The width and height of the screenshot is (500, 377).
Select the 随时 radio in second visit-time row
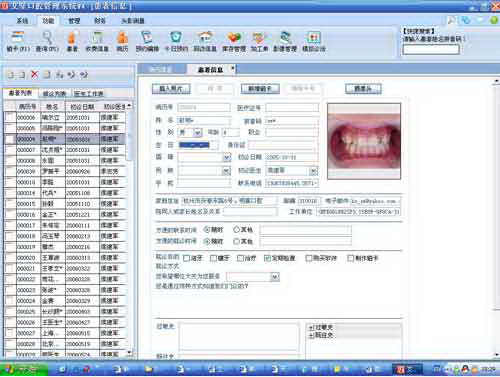coord(207,241)
